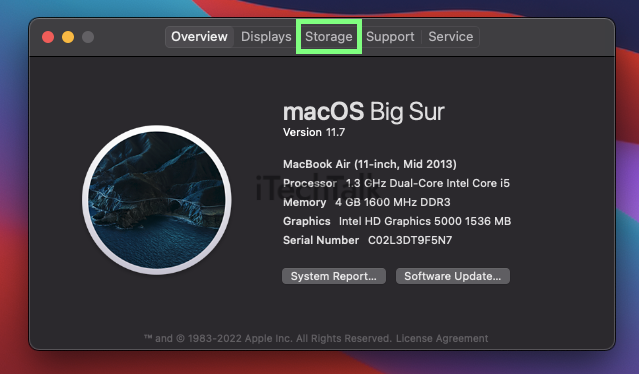Check for updates via Software Update...

[453, 276]
